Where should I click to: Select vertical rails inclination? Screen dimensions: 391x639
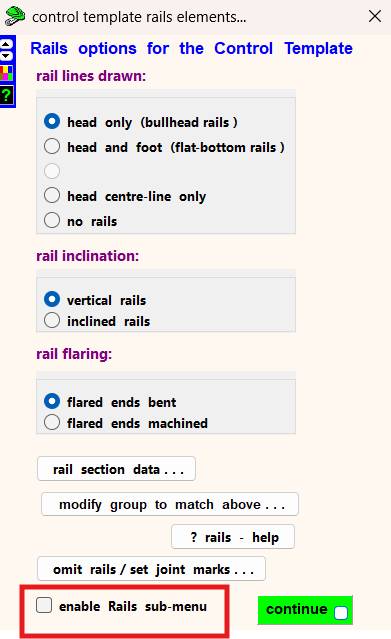point(95,300)
